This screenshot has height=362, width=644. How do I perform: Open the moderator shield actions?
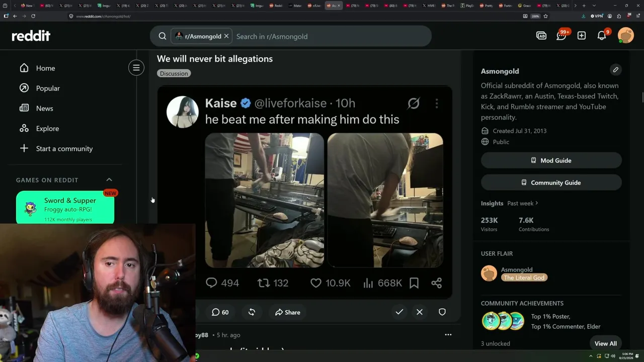[x=442, y=312]
